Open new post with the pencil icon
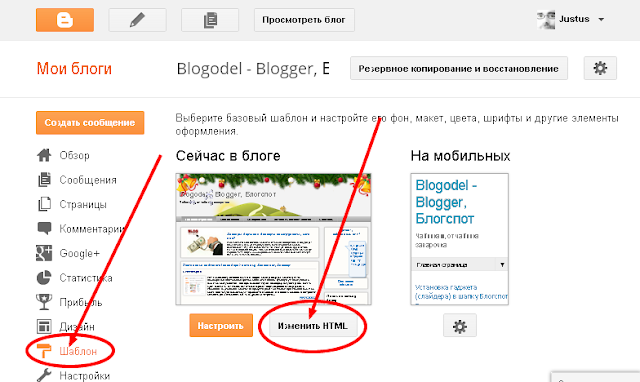The image size is (640, 382). pos(137,20)
